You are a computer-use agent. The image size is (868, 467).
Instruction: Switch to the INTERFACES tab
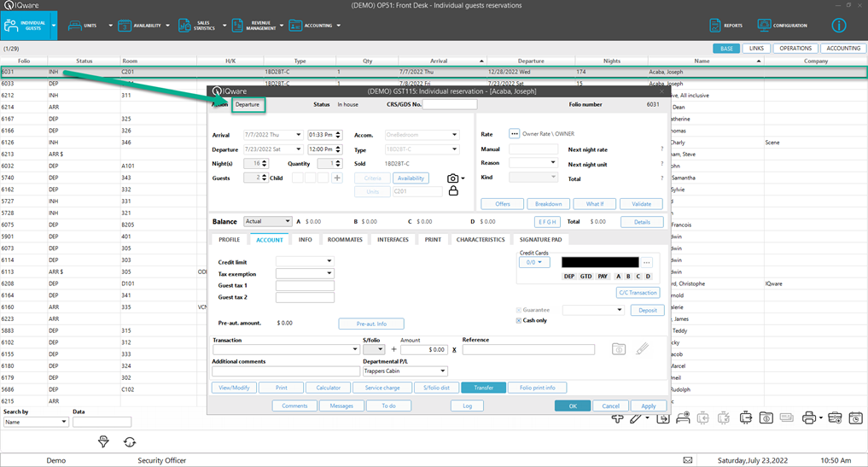click(393, 240)
